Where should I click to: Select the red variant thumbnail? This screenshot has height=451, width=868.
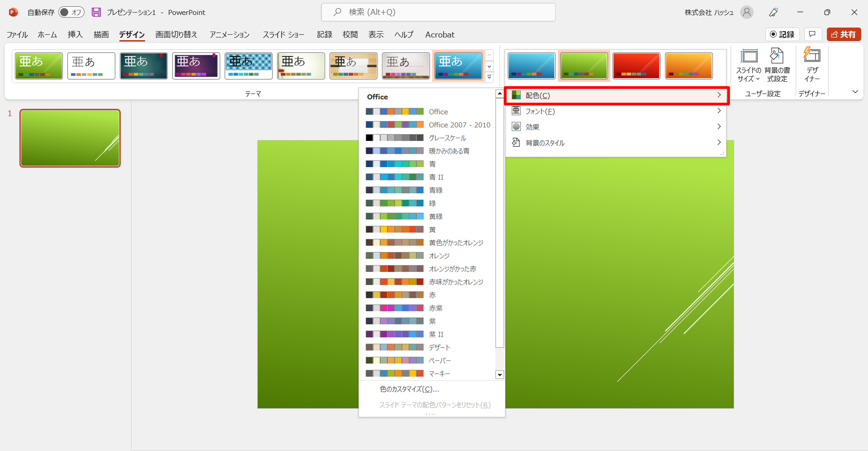[x=636, y=66]
